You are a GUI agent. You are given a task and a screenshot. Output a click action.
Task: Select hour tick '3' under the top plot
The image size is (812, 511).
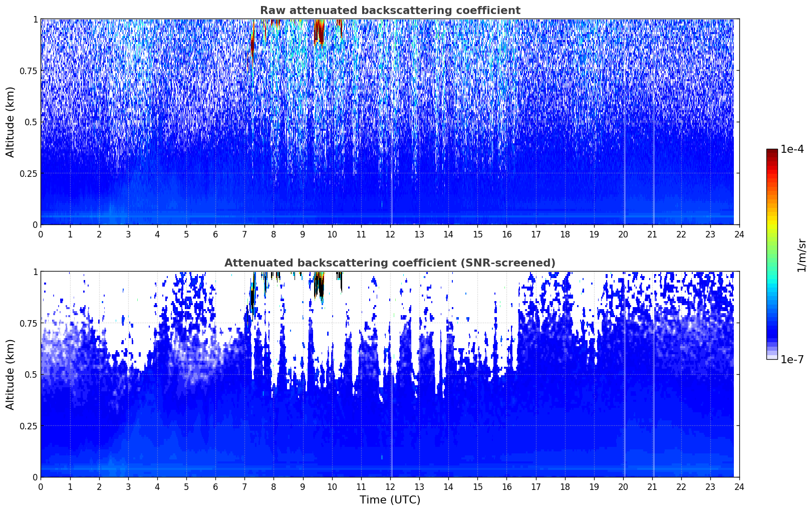click(128, 234)
